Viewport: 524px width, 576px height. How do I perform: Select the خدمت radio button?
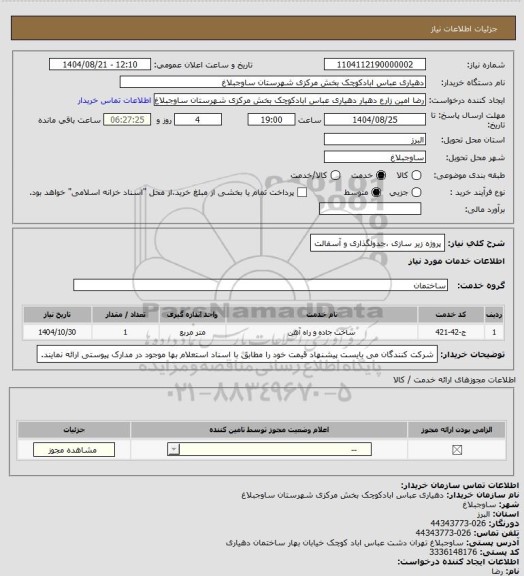[x=381, y=175]
